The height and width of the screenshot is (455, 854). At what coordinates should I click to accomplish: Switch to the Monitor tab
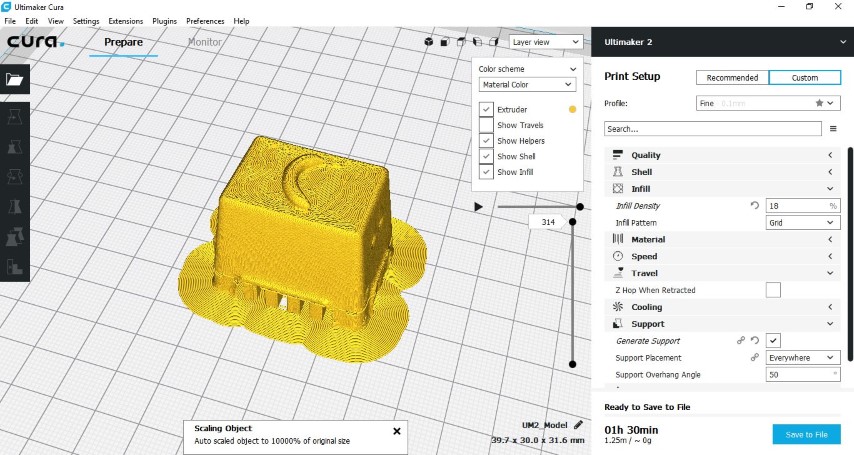[204, 42]
